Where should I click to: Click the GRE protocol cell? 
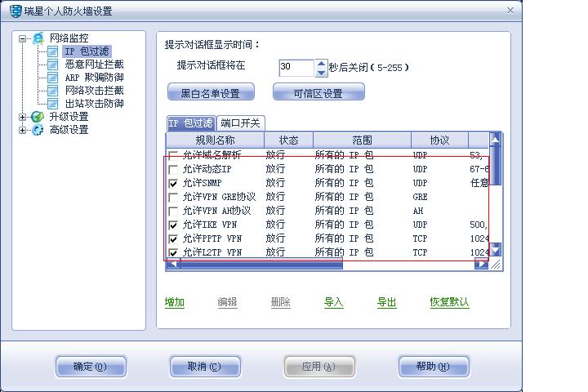421,197
